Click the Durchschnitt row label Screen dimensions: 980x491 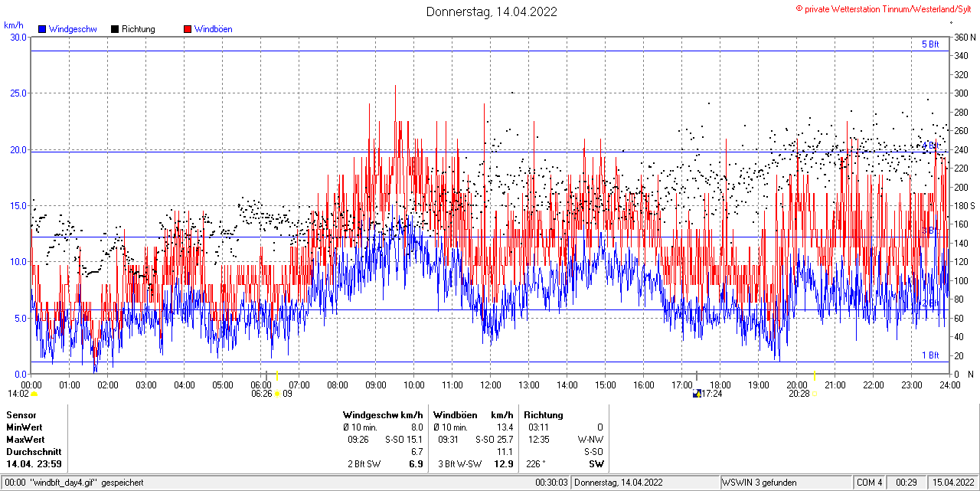[34, 452]
